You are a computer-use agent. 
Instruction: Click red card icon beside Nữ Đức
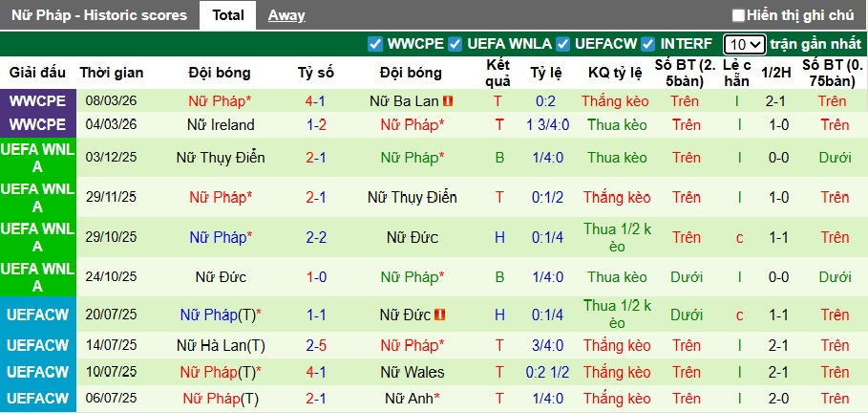tap(440, 314)
